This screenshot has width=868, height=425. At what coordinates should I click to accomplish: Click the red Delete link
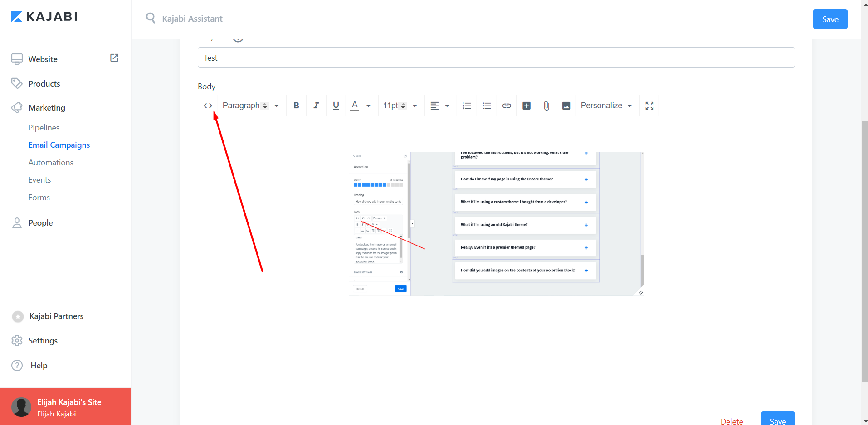pyautogui.click(x=731, y=421)
